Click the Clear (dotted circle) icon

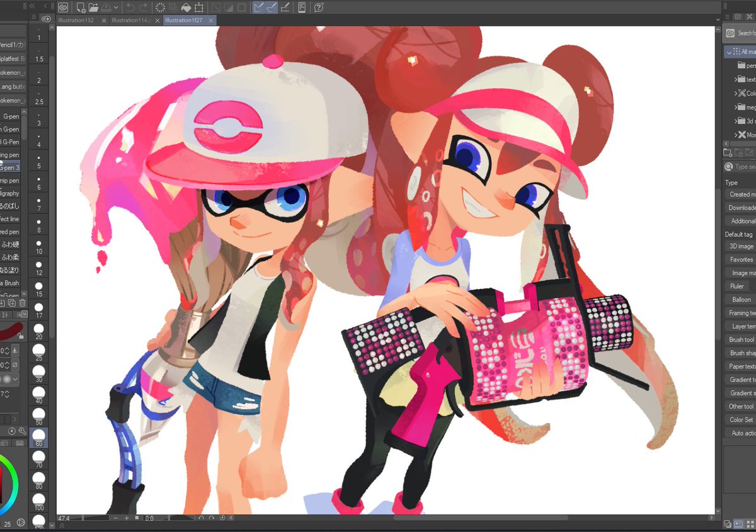(x=160, y=8)
